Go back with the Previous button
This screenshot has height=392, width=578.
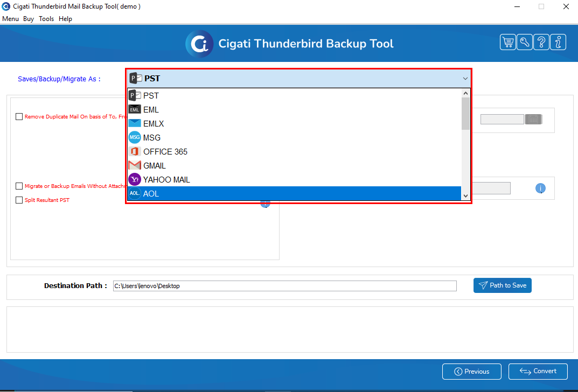coord(472,372)
